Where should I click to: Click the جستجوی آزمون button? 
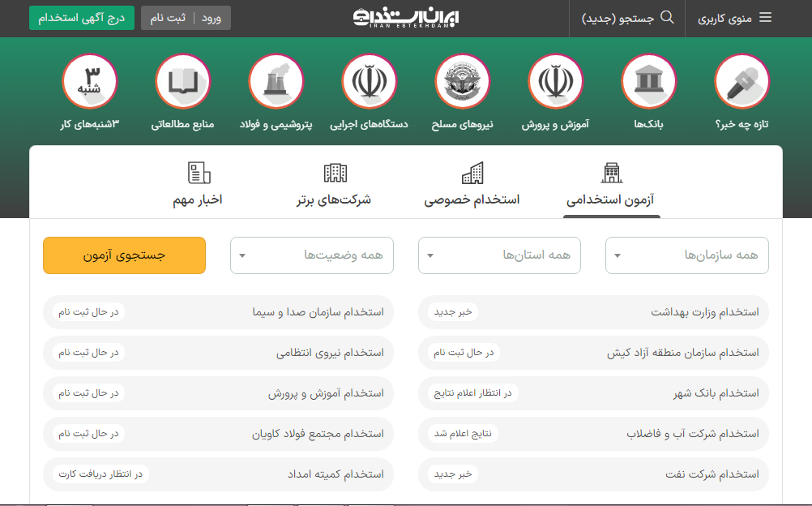(x=124, y=255)
